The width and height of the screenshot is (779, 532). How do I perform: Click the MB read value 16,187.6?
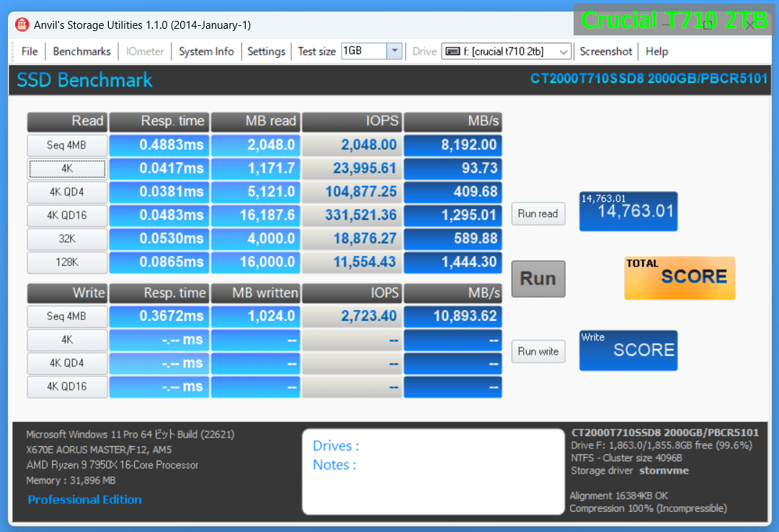(255, 216)
